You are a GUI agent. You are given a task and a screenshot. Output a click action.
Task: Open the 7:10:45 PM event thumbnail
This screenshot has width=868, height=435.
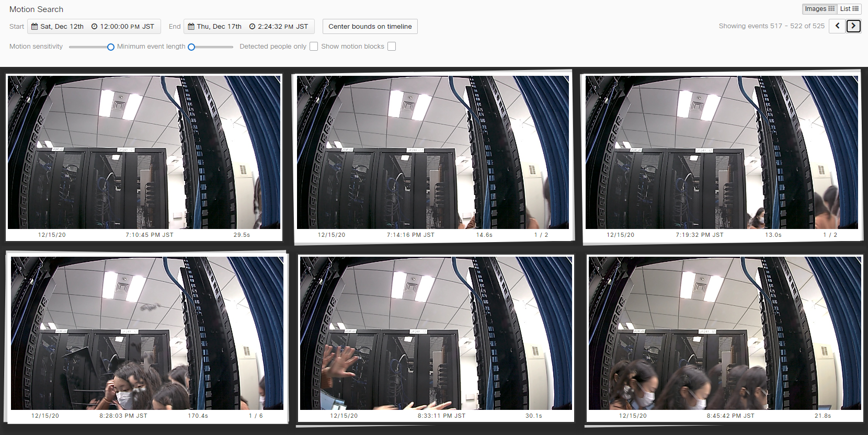pos(144,152)
